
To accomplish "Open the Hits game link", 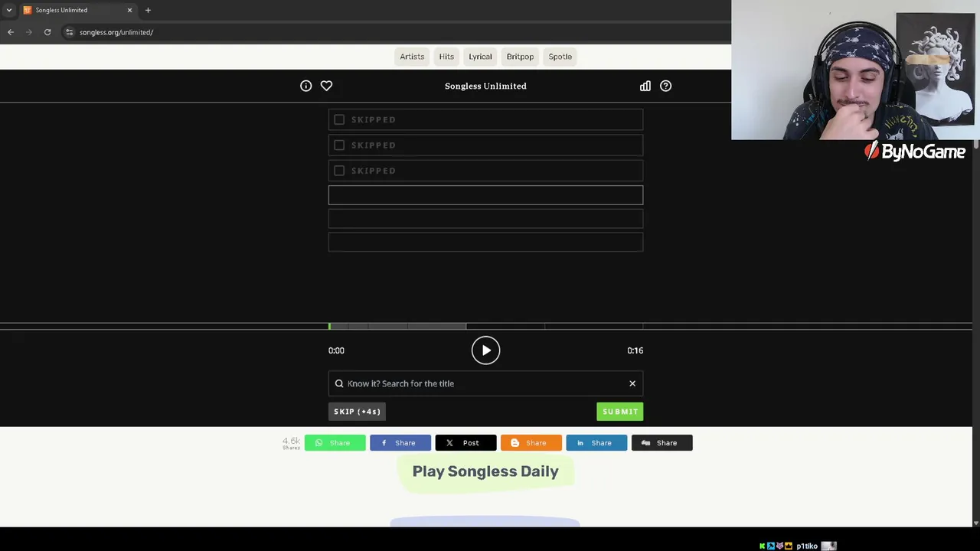I will (x=446, y=57).
